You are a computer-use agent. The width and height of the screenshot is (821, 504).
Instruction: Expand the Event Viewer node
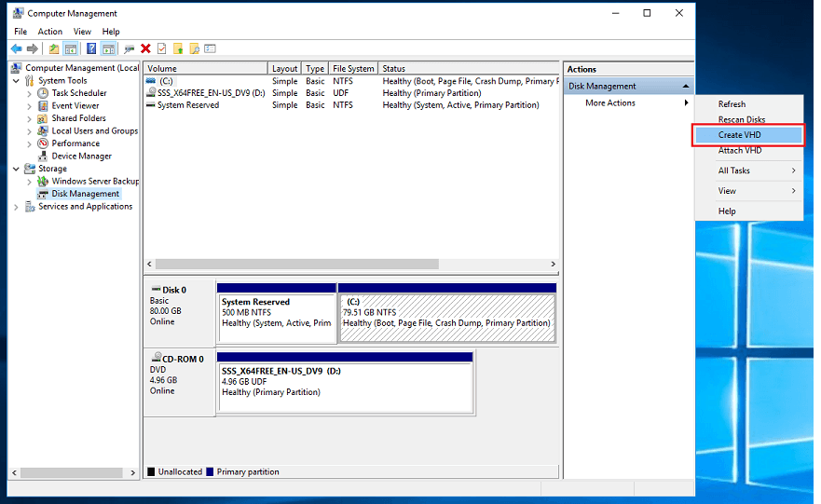point(30,106)
